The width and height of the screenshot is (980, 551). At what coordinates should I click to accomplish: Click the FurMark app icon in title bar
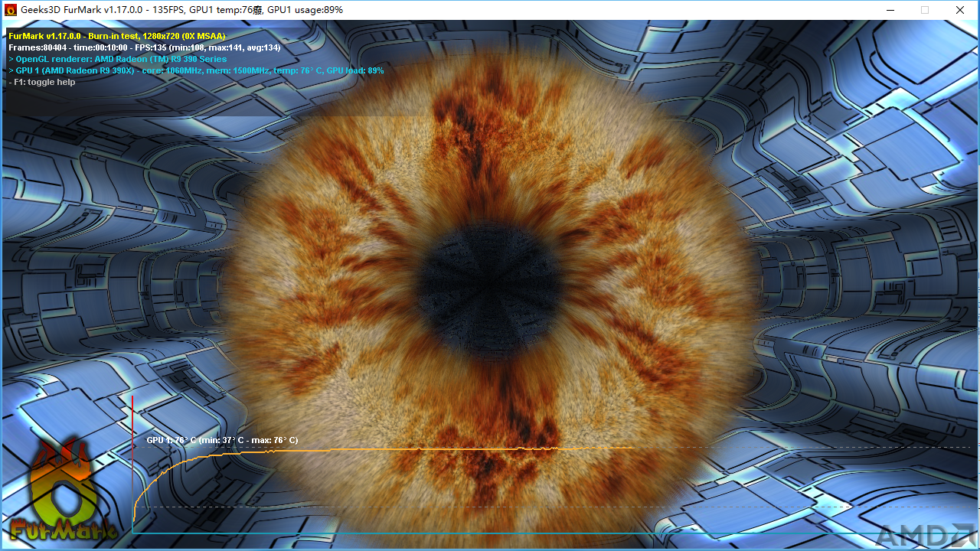pyautogui.click(x=11, y=10)
